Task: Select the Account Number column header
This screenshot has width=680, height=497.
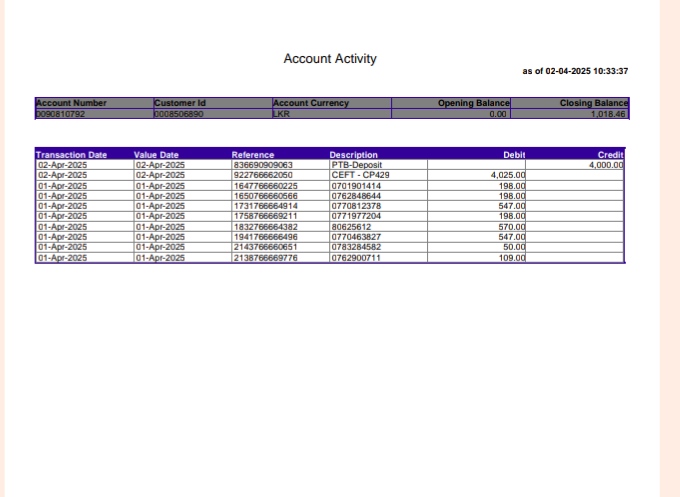Action: pyautogui.click(x=71, y=103)
